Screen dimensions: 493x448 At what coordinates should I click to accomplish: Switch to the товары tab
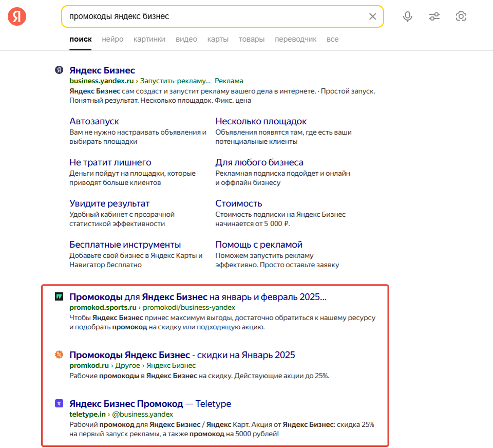tap(252, 40)
